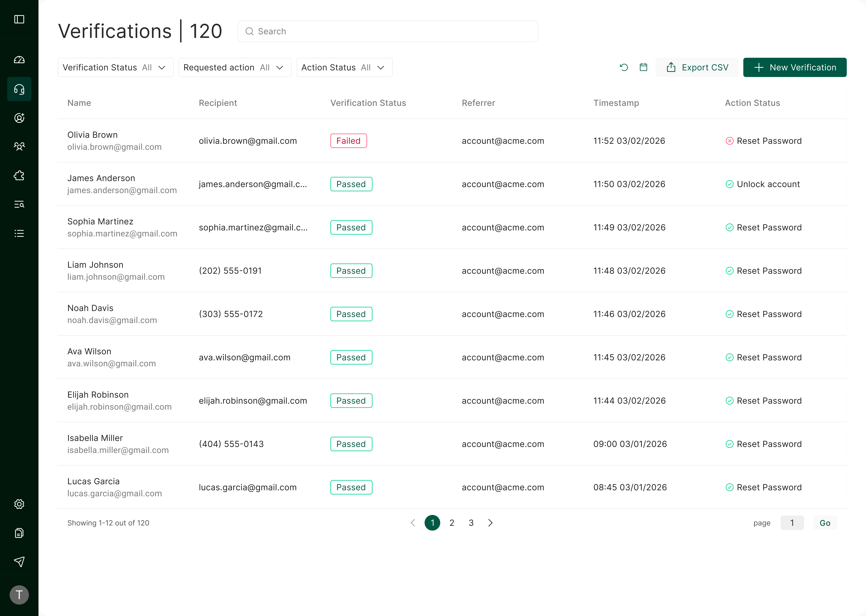Click ava.wilson@gmail.com recipient cell

point(245,358)
